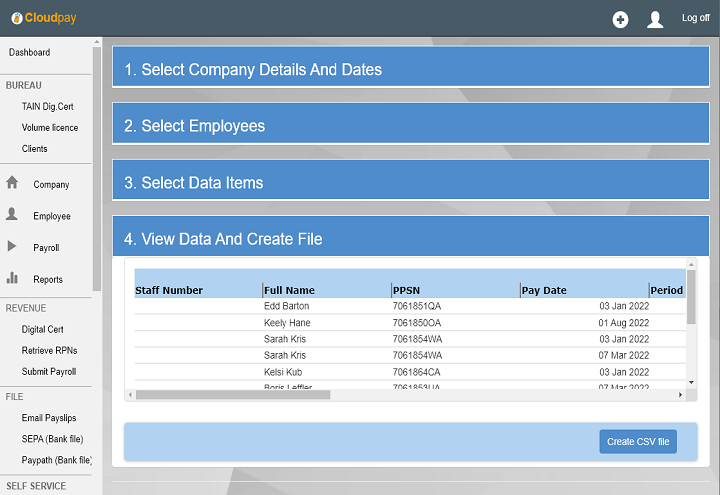Click the Employee person icon
The width and height of the screenshot is (720, 495).
tap(13, 215)
